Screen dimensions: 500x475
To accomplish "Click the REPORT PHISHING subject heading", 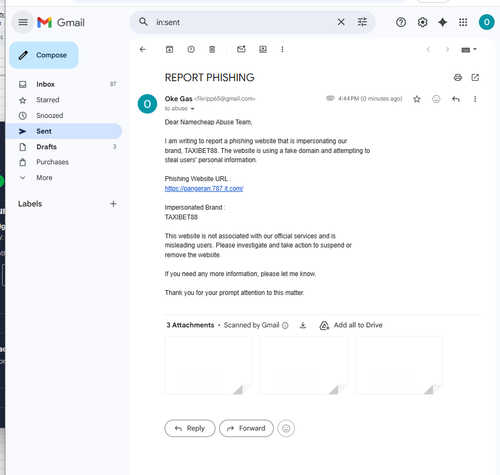I will [209, 77].
